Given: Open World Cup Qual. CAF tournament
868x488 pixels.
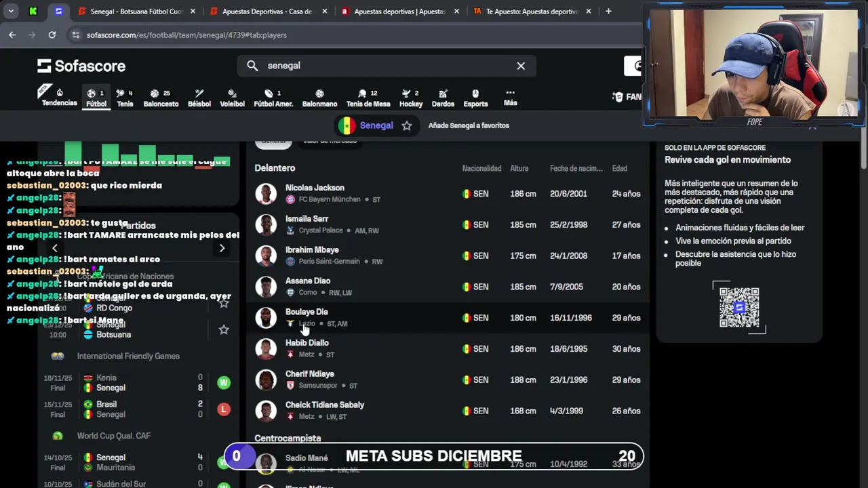Looking at the screenshot, I should pyautogui.click(x=114, y=436).
